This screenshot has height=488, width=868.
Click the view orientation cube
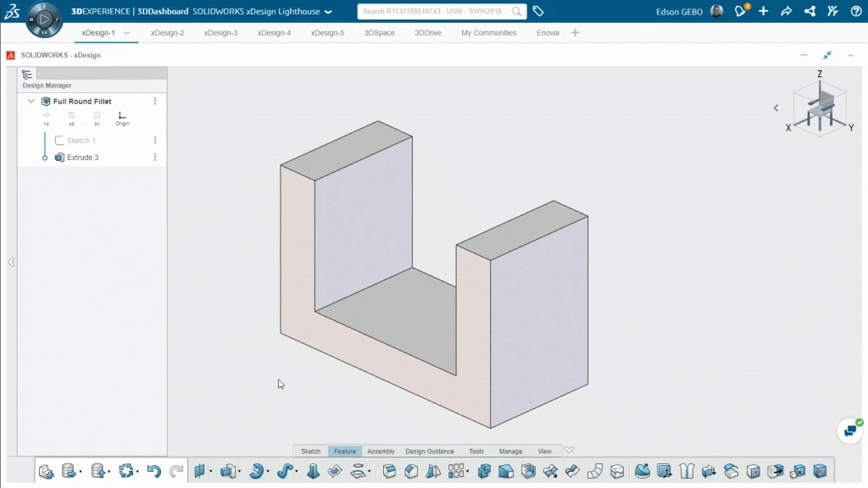pyautogui.click(x=820, y=108)
